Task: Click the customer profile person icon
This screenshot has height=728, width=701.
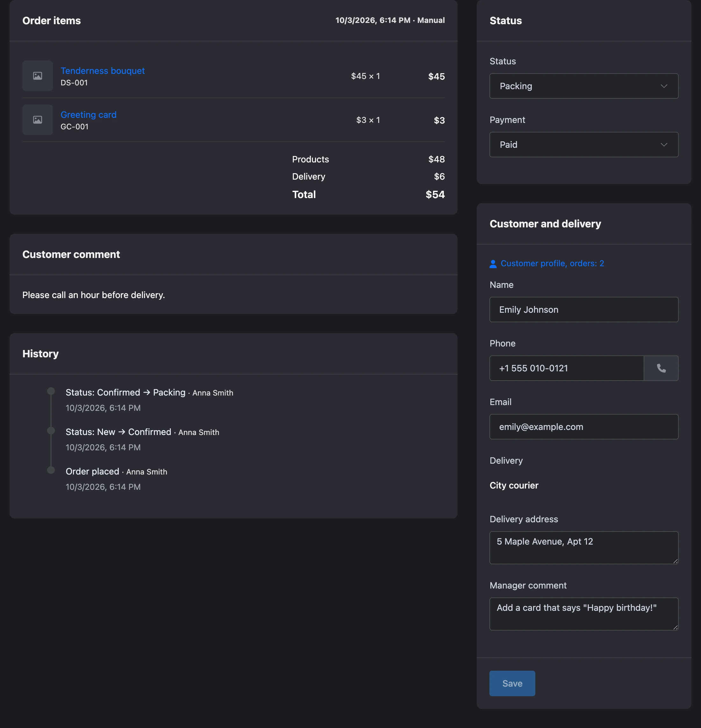Action: coord(493,264)
